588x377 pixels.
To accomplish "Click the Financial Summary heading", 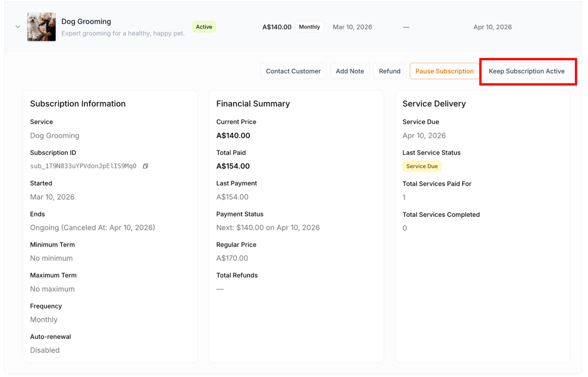I will coord(253,103).
